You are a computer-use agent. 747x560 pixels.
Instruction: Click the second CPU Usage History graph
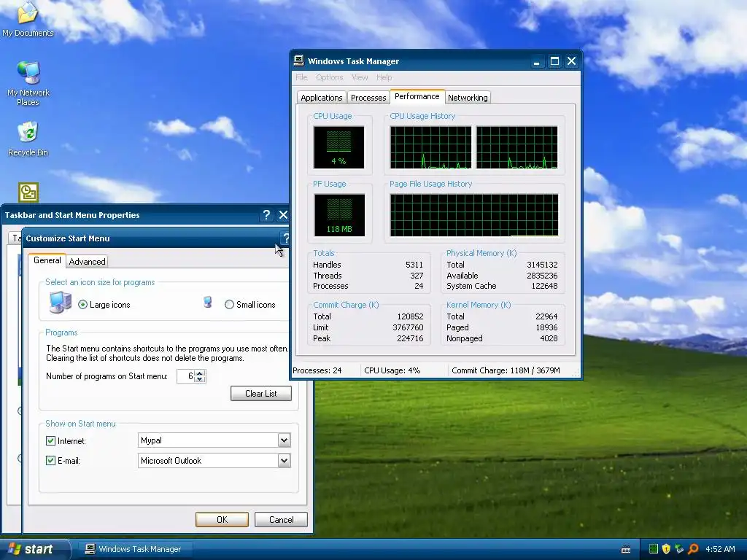pyautogui.click(x=517, y=147)
